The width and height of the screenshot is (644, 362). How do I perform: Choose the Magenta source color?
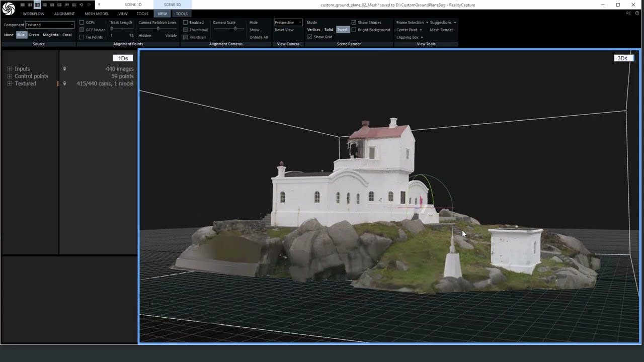coord(50,35)
